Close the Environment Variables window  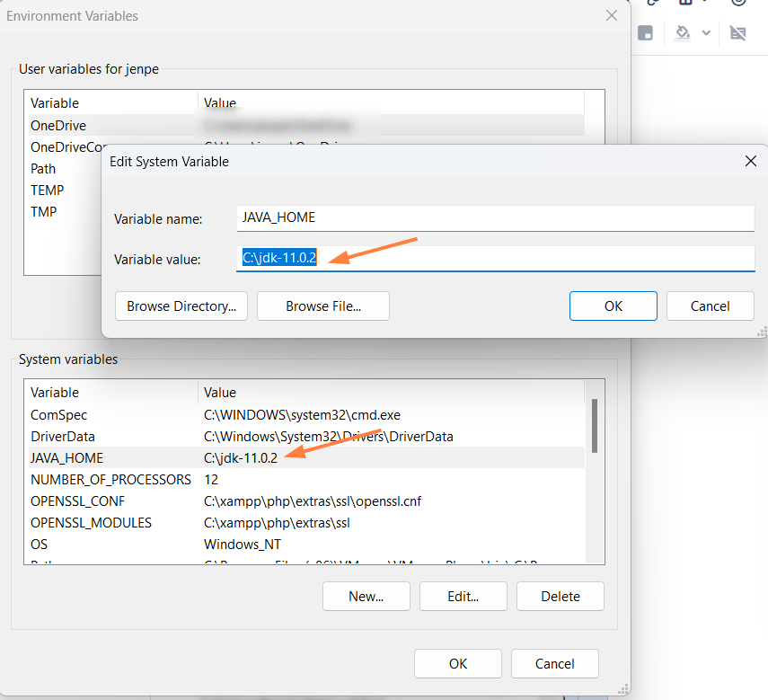(x=612, y=16)
